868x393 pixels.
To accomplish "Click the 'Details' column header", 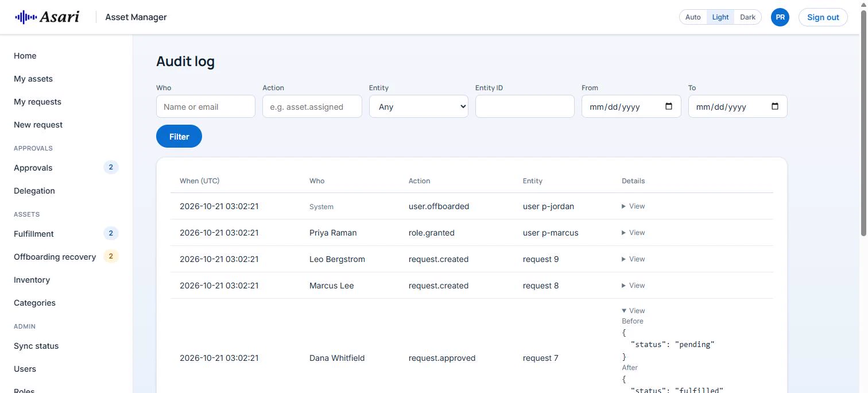I will click(633, 181).
